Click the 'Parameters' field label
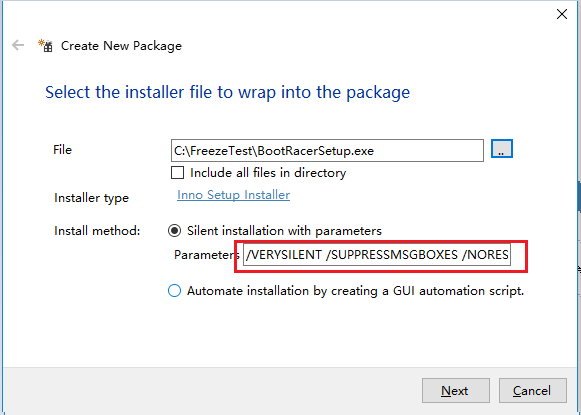The image size is (581, 415). tap(206, 255)
